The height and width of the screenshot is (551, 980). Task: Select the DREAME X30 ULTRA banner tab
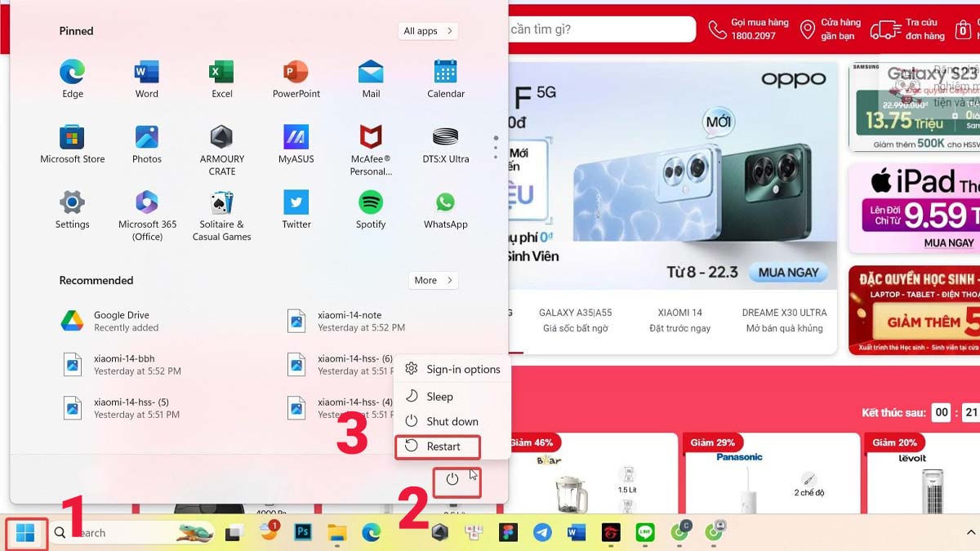[x=784, y=320]
